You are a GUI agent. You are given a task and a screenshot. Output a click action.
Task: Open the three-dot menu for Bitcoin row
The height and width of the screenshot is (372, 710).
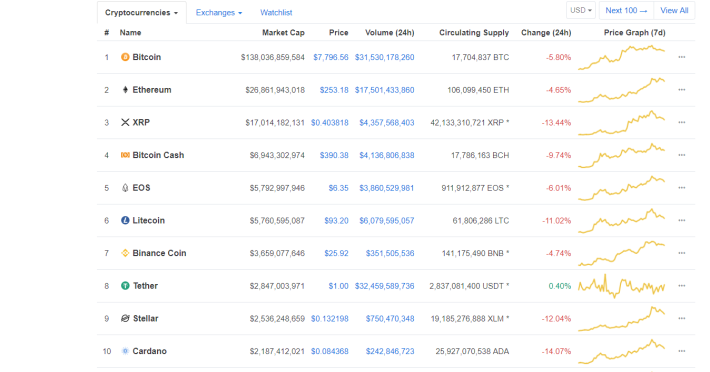point(681,57)
